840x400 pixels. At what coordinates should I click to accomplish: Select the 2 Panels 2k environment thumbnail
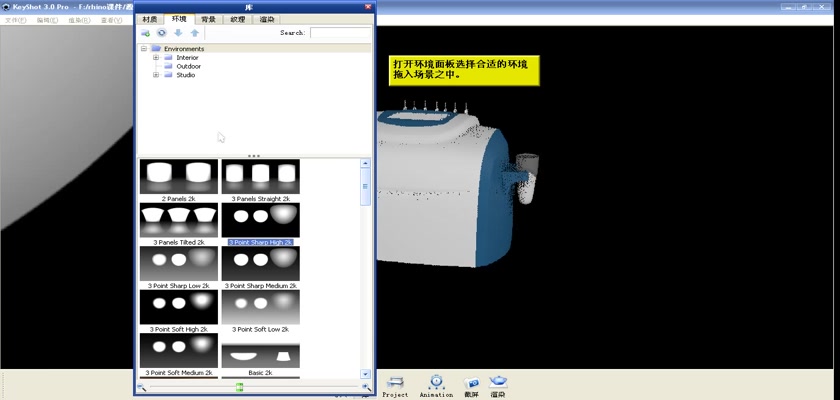179,177
